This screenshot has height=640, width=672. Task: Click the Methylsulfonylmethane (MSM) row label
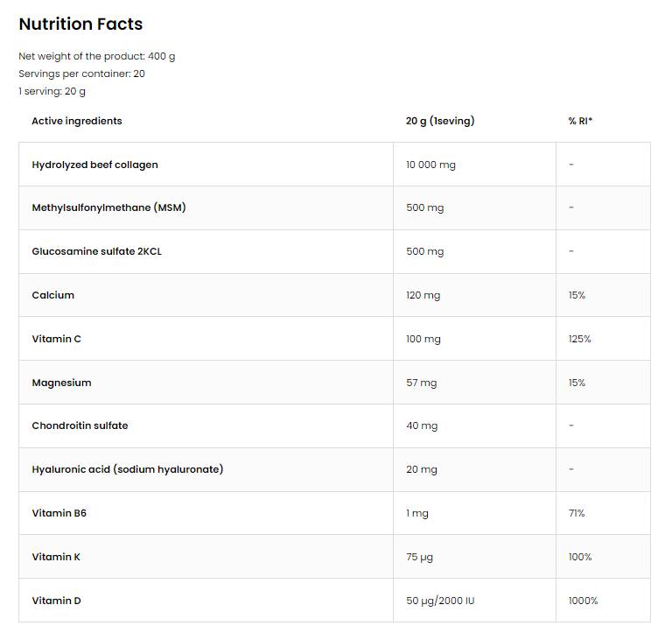[x=108, y=207]
